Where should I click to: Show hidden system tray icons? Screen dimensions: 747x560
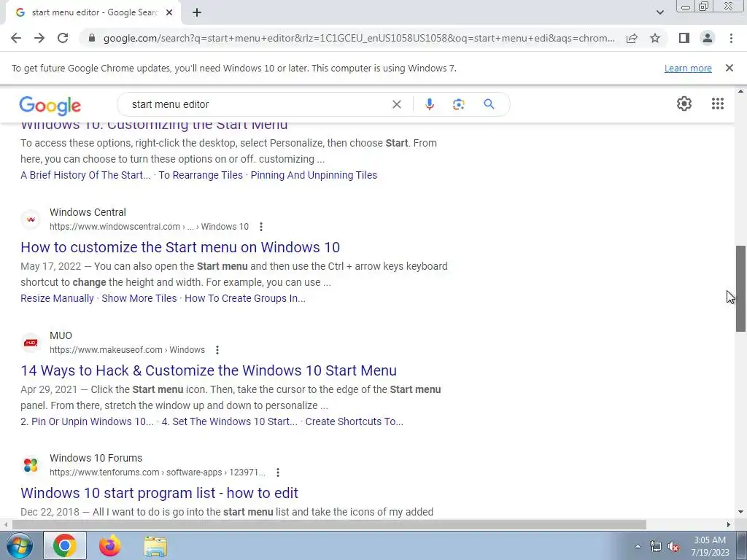[x=638, y=546]
